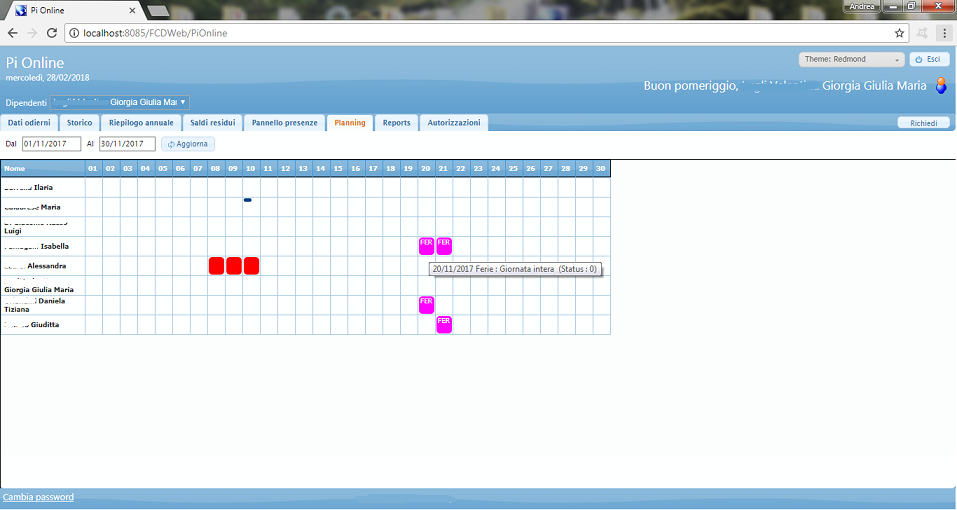Image resolution: width=957 pixels, height=510 pixels.
Task: Click the site info icon in address bar
Action: click(74, 33)
